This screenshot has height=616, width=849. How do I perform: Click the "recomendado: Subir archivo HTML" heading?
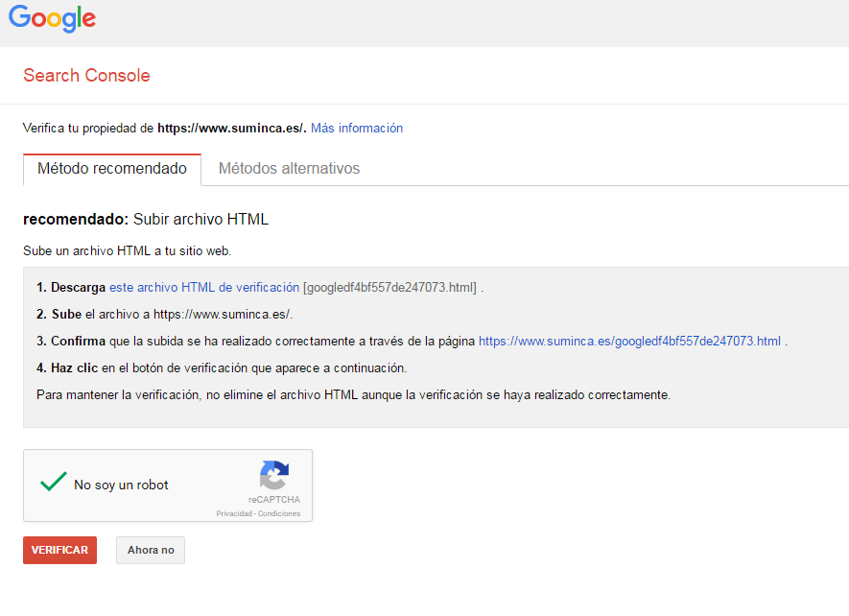pyautogui.click(x=146, y=219)
